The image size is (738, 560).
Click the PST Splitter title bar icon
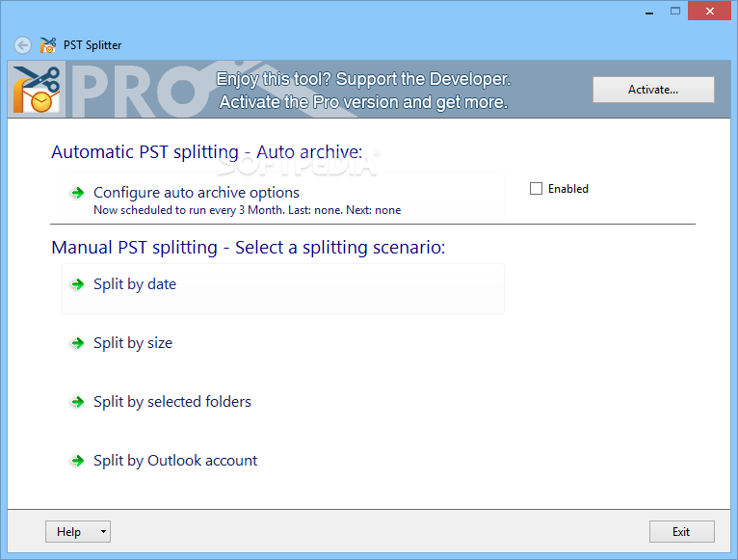[47, 44]
